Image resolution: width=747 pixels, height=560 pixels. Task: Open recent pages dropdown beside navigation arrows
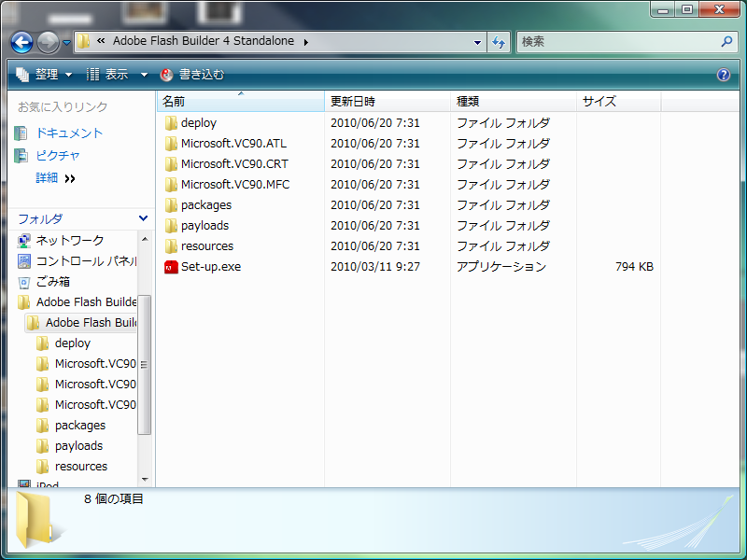[66, 43]
